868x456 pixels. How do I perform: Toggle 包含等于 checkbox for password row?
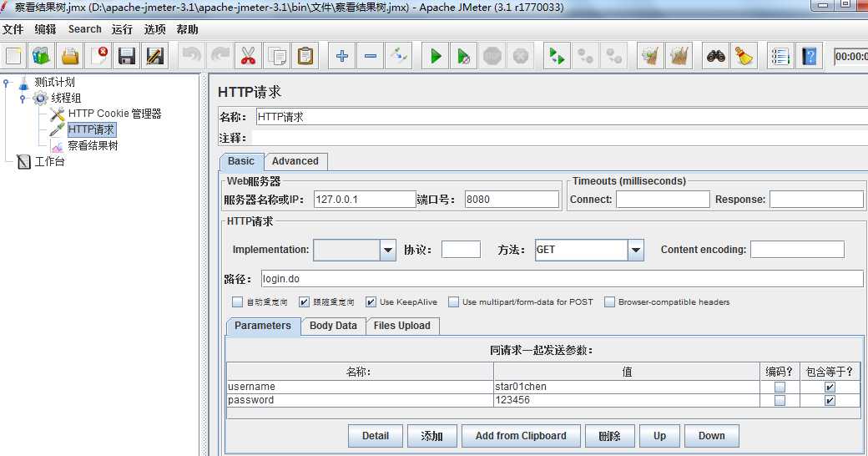click(830, 400)
